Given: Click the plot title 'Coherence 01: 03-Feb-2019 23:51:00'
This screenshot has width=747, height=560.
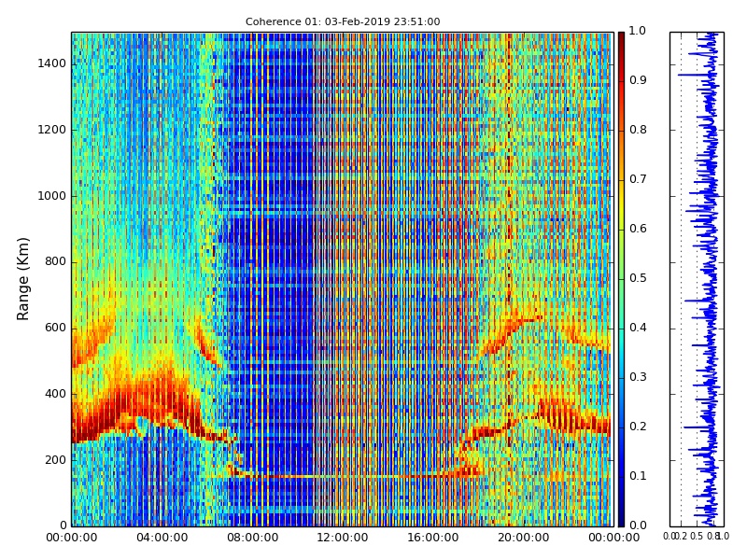Looking at the screenshot, I should pyautogui.click(x=343, y=21).
